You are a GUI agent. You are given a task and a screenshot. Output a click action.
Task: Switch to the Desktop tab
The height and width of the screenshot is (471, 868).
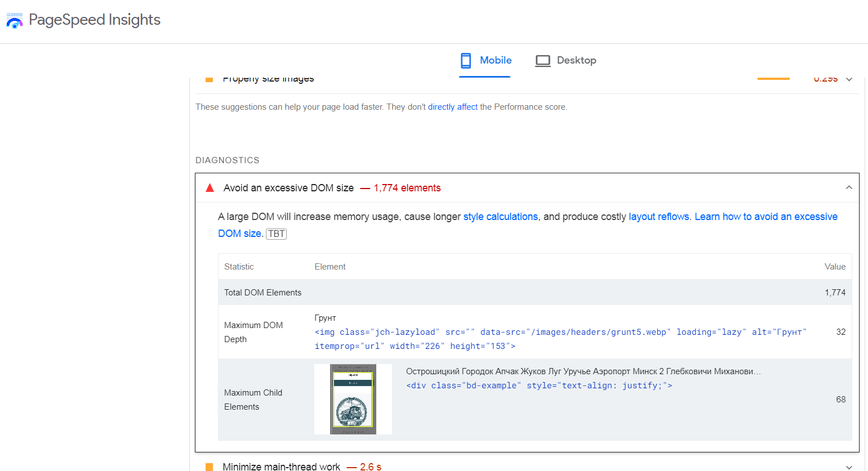(x=576, y=60)
